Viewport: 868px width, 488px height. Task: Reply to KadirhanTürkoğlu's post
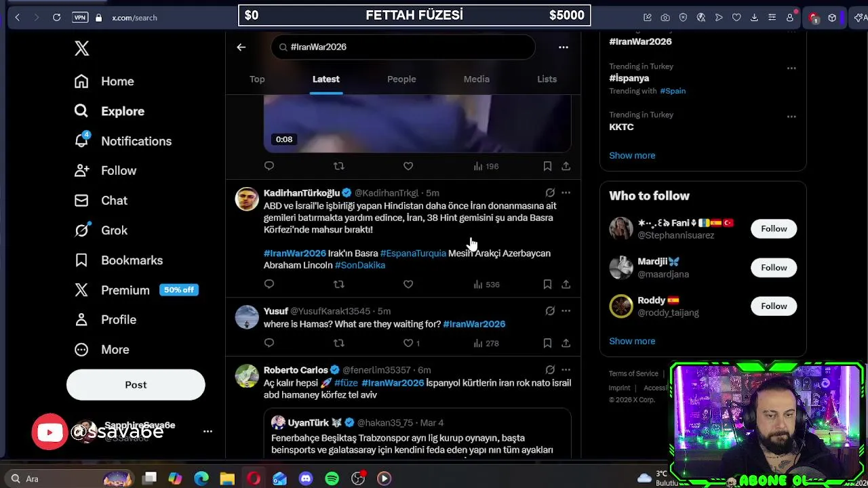tap(269, 285)
